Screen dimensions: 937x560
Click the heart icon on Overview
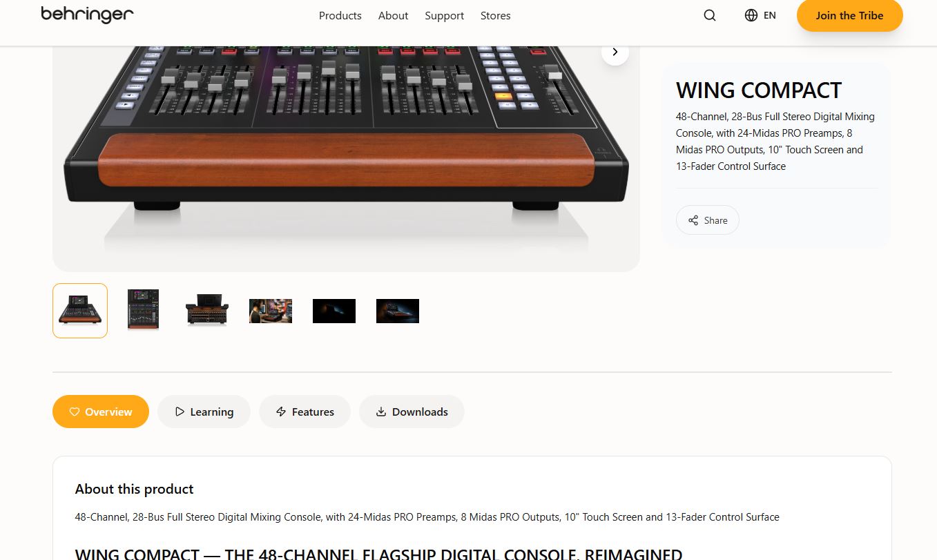point(75,412)
